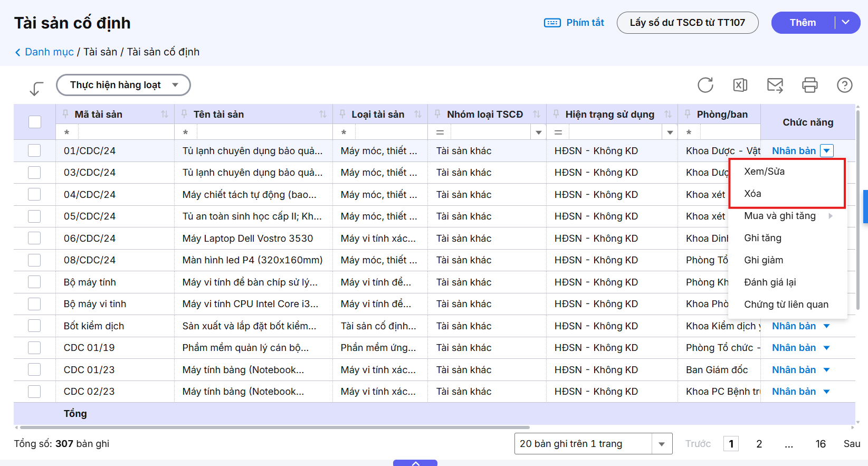Open help with the question mark icon

tap(844, 85)
